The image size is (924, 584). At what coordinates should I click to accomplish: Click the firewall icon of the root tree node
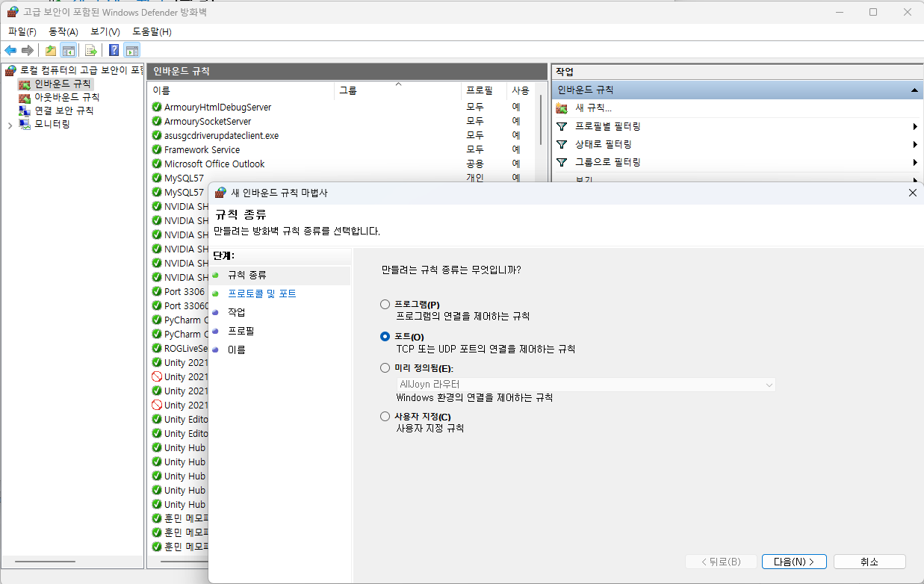(10, 70)
